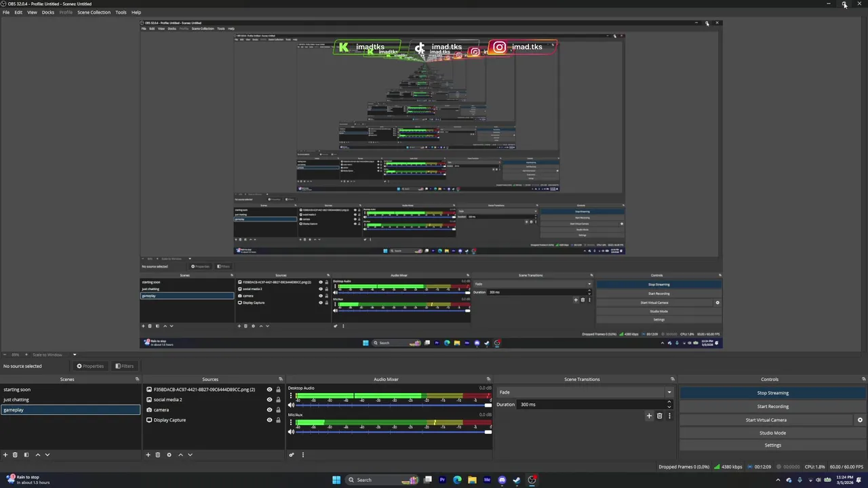Mute the Mic/Aux speaker icon

click(292, 431)
